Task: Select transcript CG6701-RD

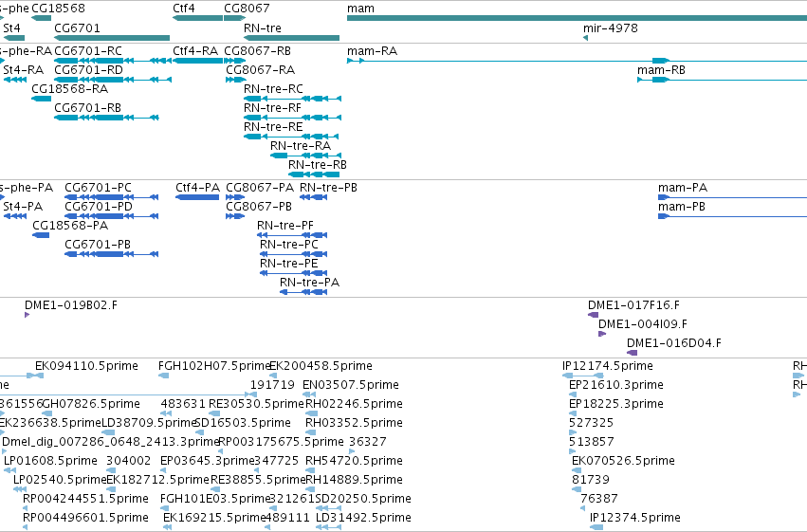Action: (x=113, y=80)
